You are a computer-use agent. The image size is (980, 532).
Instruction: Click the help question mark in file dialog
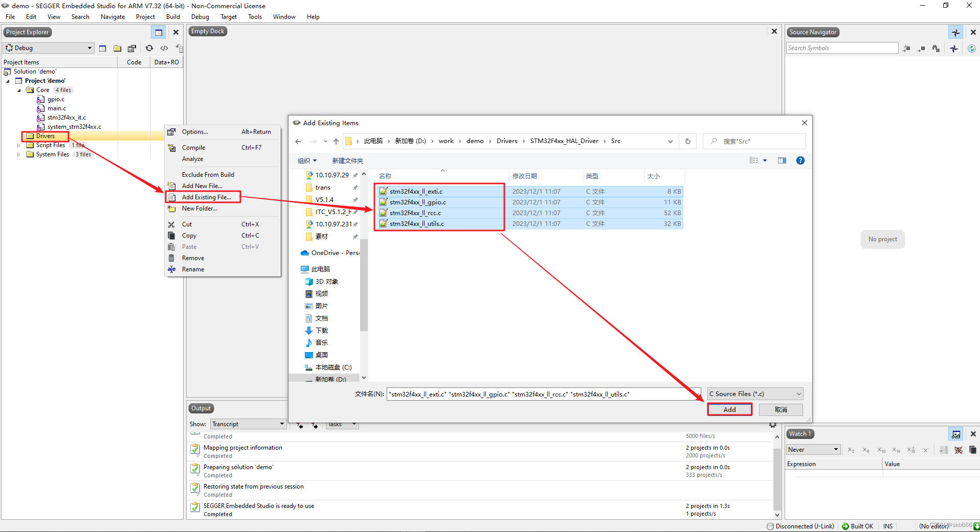[x=800, y=160]
